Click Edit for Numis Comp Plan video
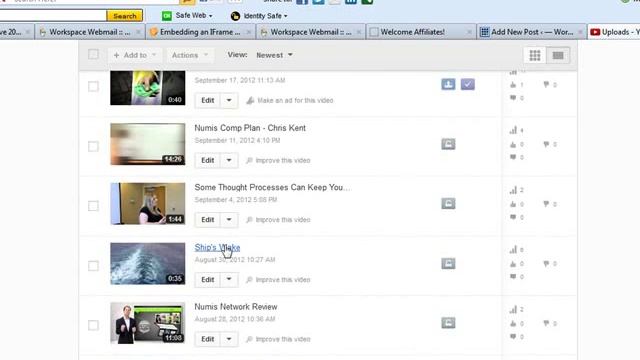Viewport: 640px width, 360px height. pyautogui.click(x=208, y=160)
